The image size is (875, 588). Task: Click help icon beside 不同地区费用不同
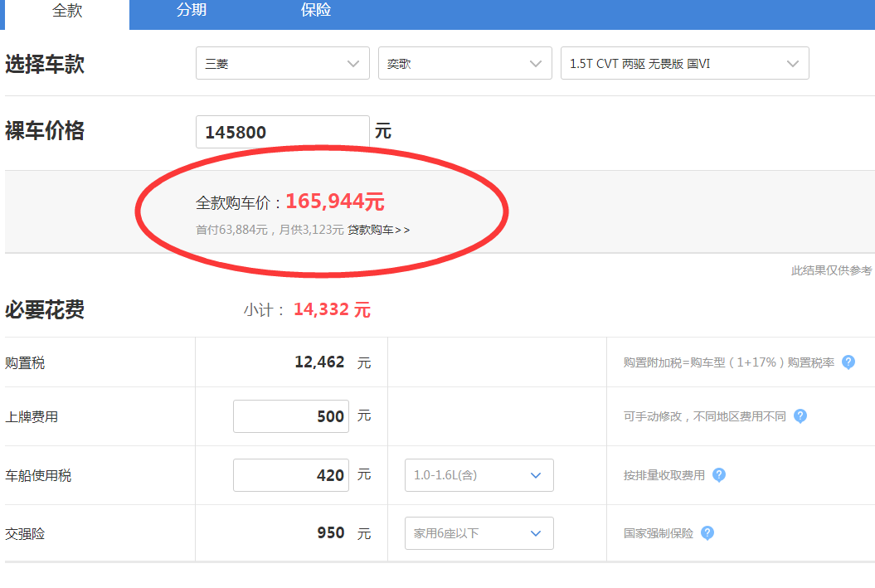tap(800, 416)
